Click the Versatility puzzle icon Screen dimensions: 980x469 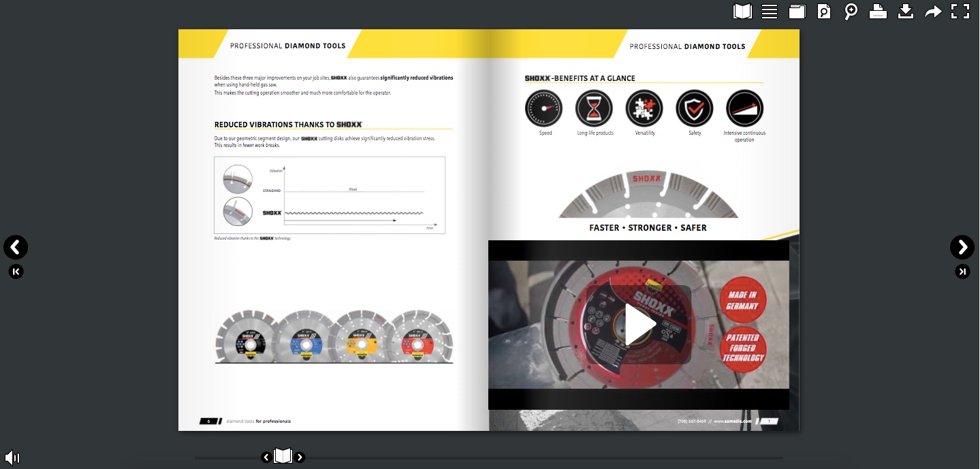pos(644,108)
